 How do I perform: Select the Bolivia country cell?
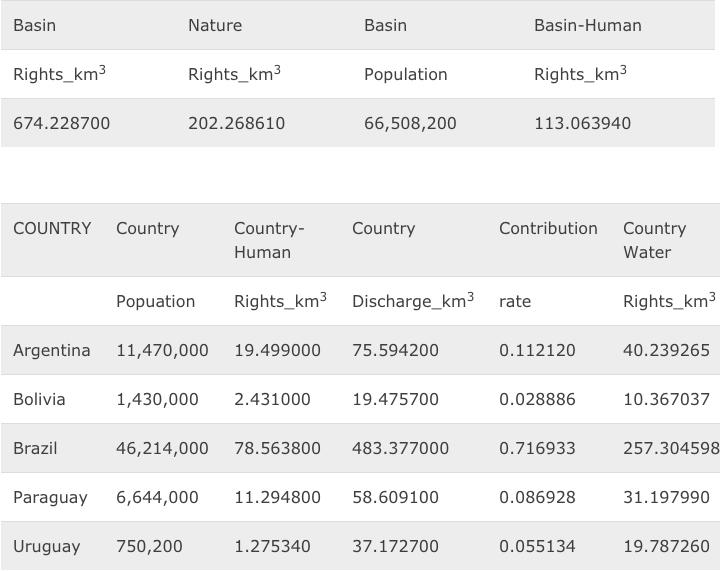click(39, 399)
